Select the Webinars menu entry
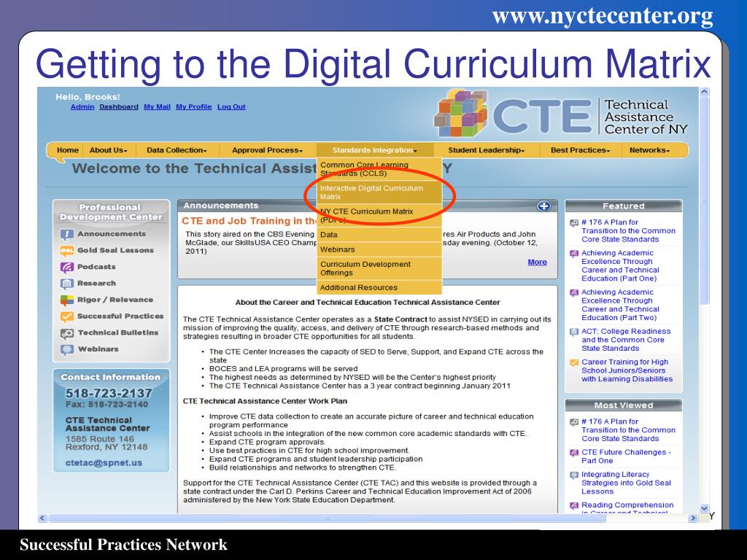 (379, 249)
